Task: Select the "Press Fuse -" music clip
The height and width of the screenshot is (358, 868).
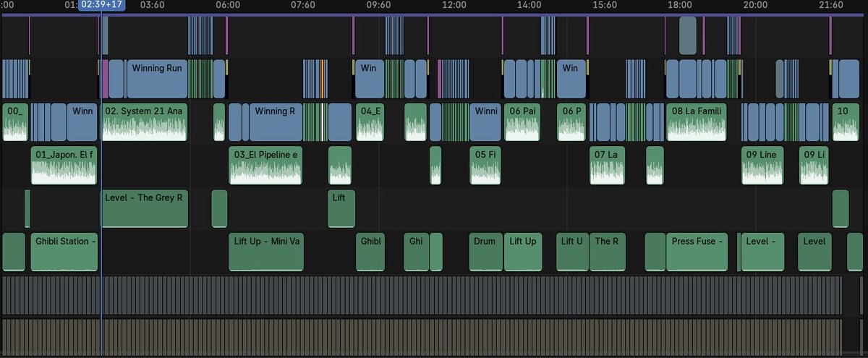Action: coord(697,252)
